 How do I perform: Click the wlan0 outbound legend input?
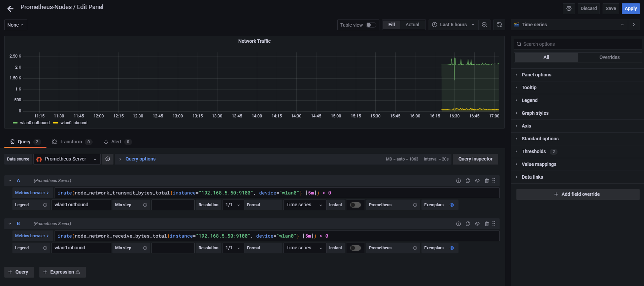point(81,205)
